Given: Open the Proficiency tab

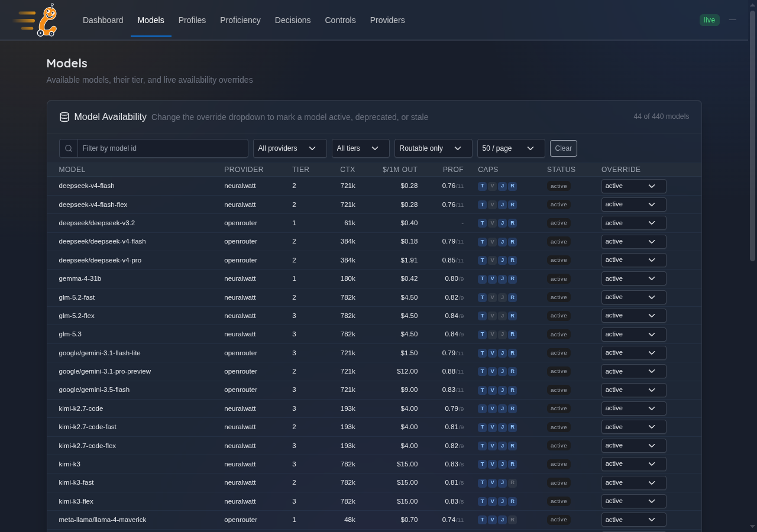Looking at the screenshot, I should 240,20.
